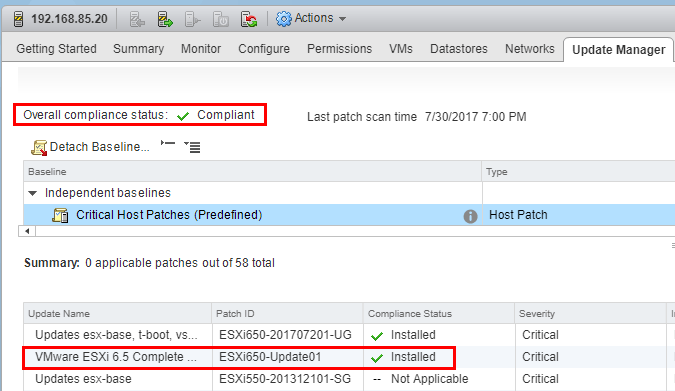Click the host address 192.168.85.20

pos(69,19)
